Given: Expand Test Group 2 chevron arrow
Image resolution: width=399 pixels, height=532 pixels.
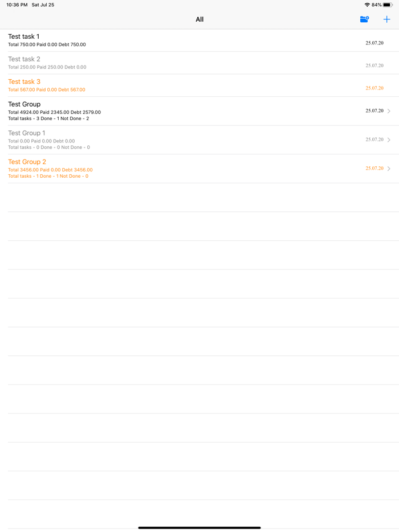Looking at the screenshot, I should tap(389, 169).
